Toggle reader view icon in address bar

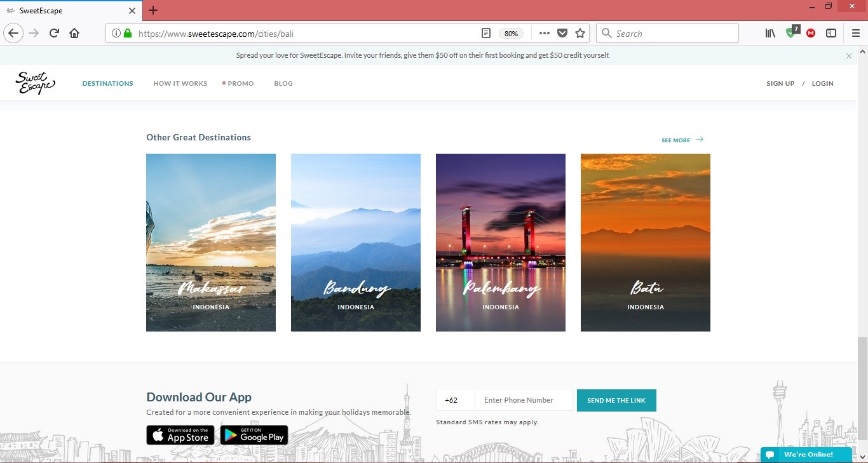[486, 33]
